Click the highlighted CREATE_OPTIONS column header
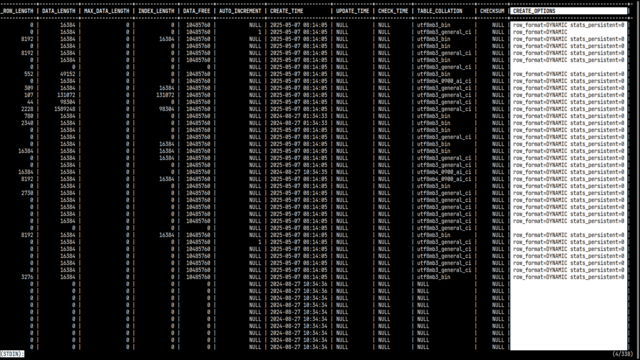This screenshot has width=640, height=360. tap(568, 11)
